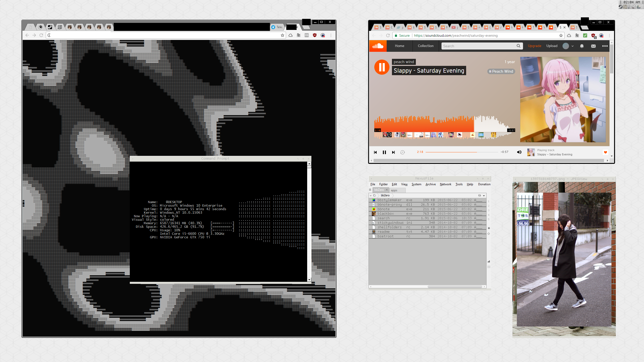Toggle the NexusFile folder sync icon
644x362 pixels.
tap(479, 195)
